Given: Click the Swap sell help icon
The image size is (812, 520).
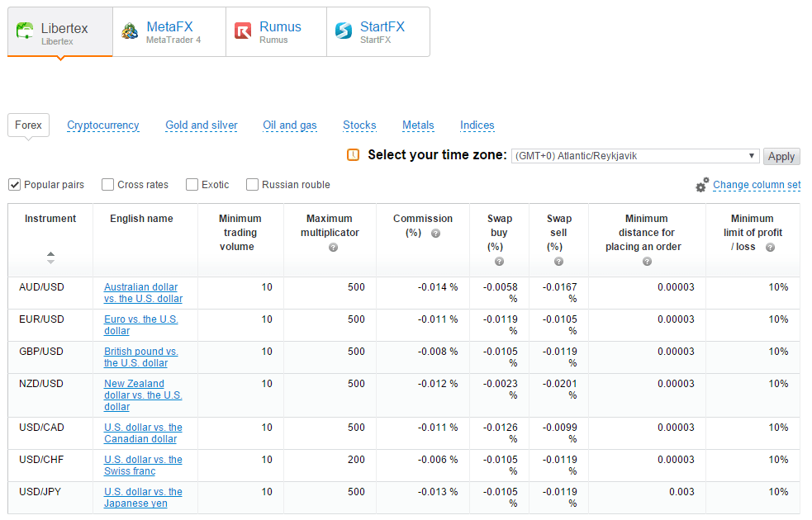Looking at the screenshot, I should 558,261.
